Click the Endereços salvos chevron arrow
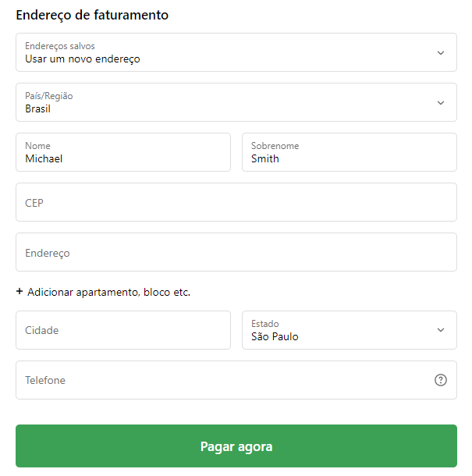This screenshot has height=476, width=472. point(441,53)
